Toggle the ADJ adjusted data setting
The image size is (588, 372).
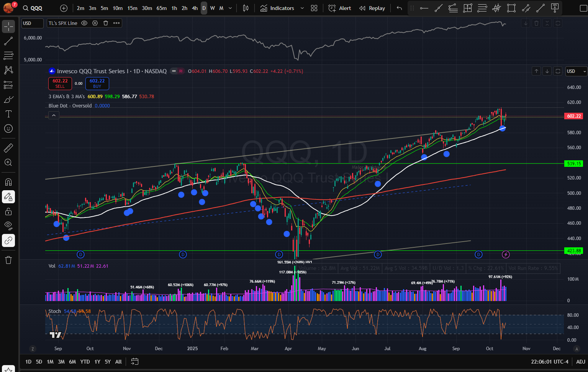tap(581, 362)
